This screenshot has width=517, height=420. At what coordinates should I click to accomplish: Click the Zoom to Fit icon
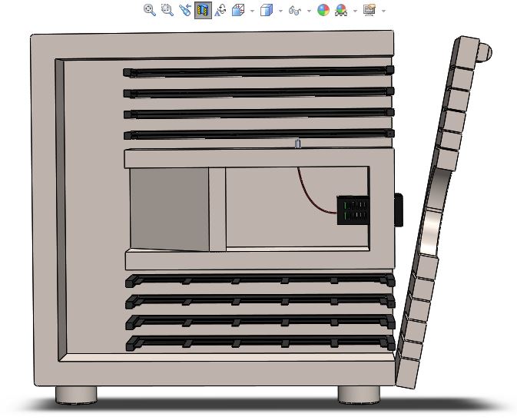150,10
